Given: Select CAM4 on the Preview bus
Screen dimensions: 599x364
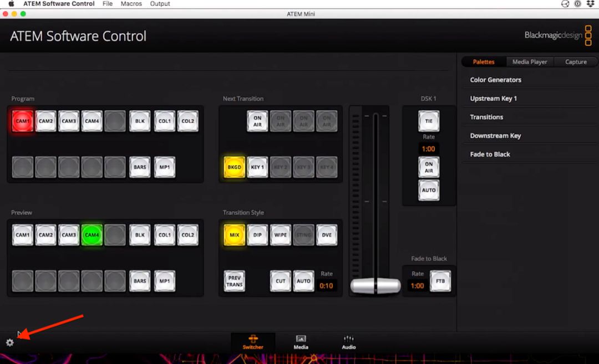Looking at the screenshot, I should (92, 235).
